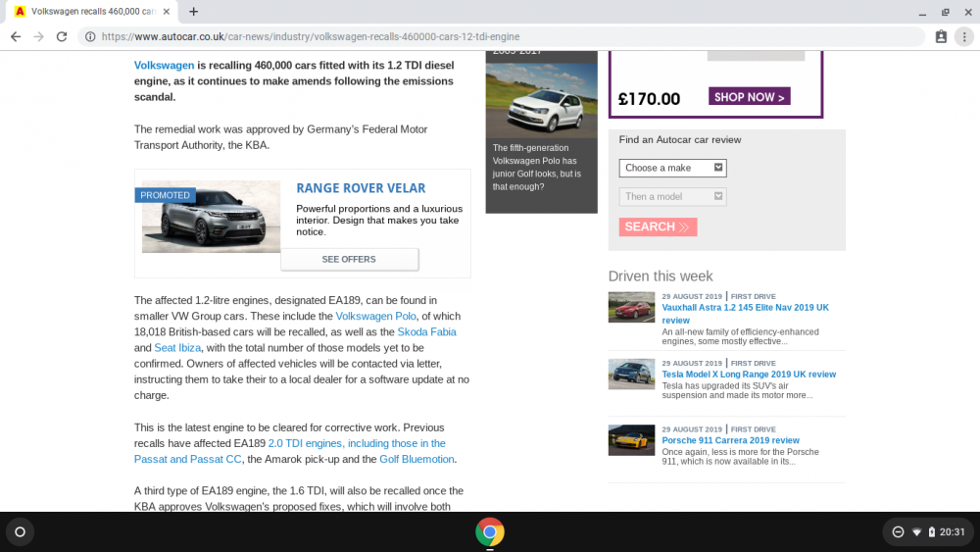The height and width of the screenshot is (552, 980).
Task: Expand the Choose a make dropdown
Action: 672,168
